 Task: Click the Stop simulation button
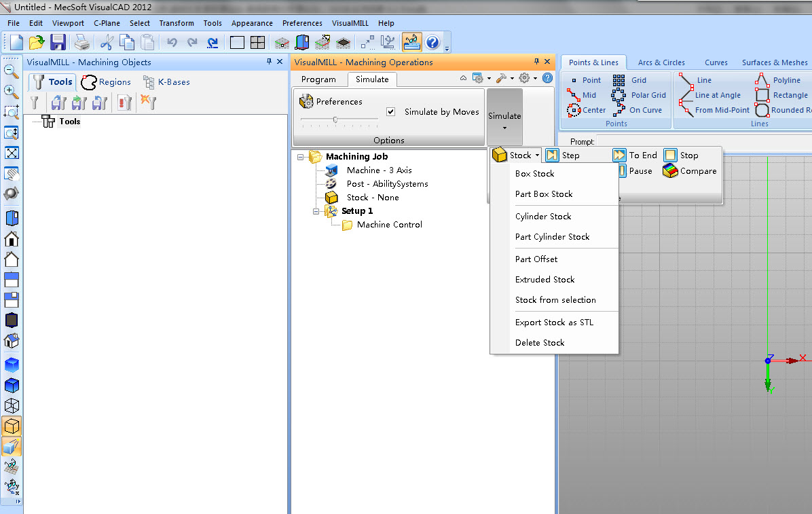(682, 155)
